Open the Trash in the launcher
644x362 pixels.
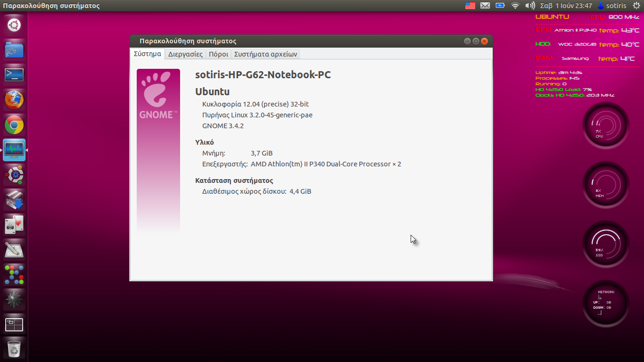point(14,349)
